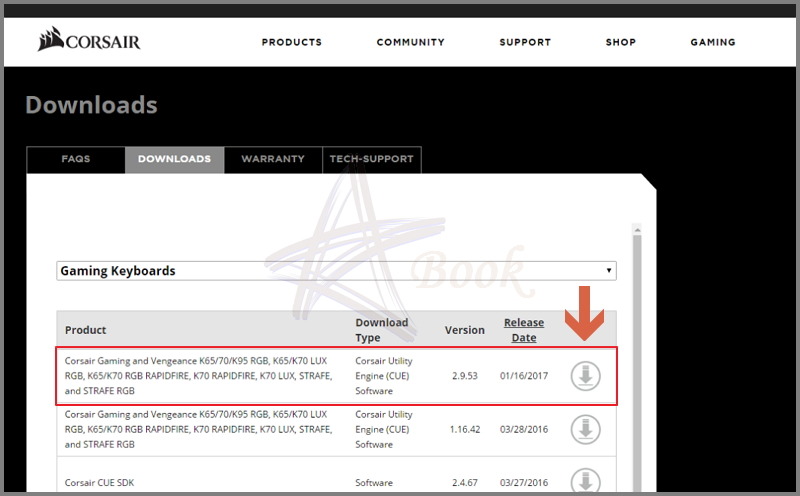This screenshot has height=496, width=800.
Task: Download CUE version 2.9.53
Action: point(585,376)
